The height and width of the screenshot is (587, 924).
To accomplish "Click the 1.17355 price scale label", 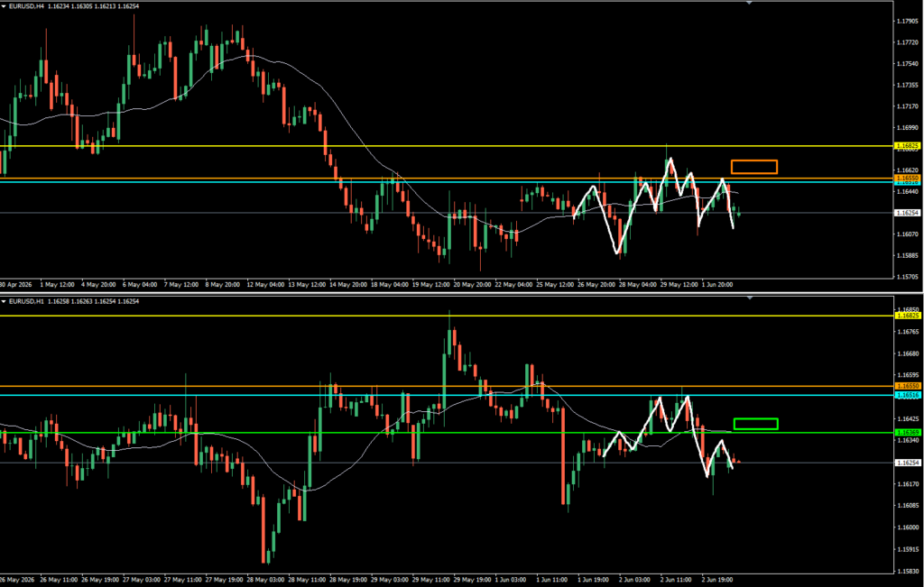I will point(908,86).
